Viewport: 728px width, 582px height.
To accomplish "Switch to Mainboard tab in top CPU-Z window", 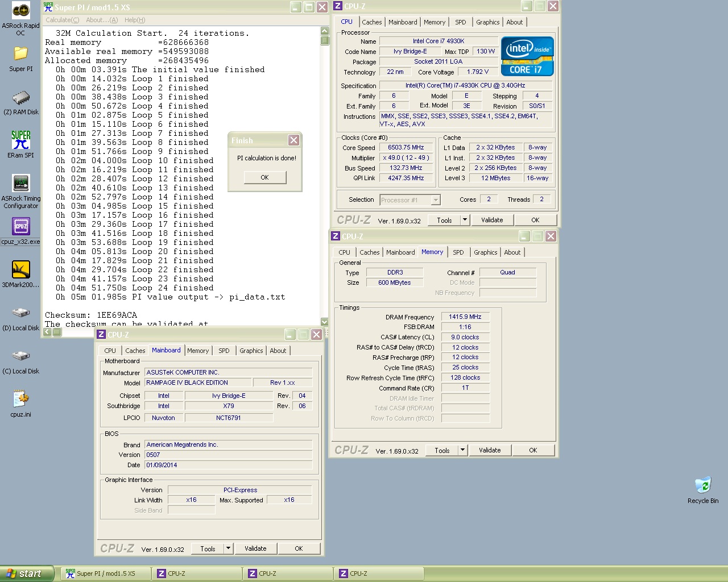I will pyautogui.click(x=403, y=22).
